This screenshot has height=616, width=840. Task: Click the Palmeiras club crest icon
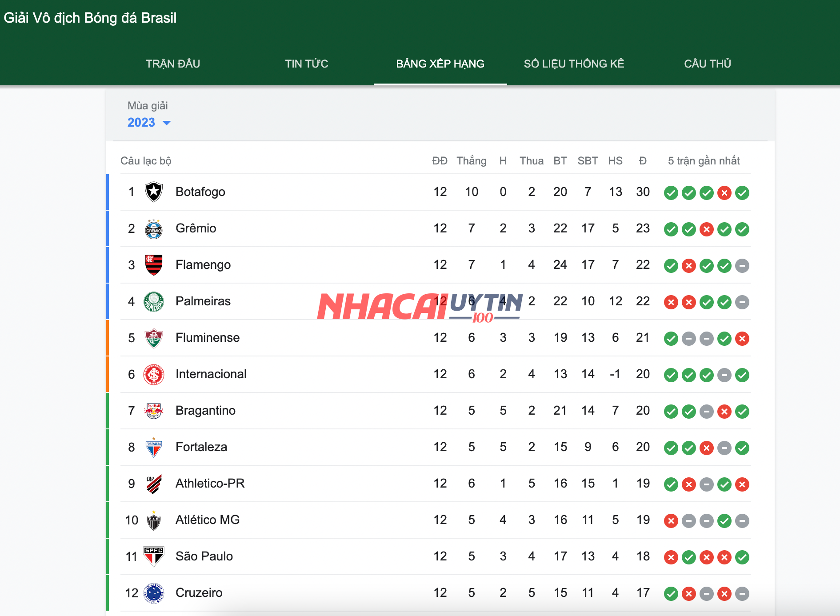pyautogui.click(x=154, y=302)
